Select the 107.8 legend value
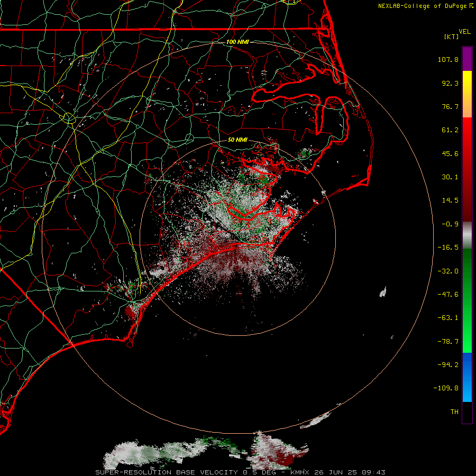 (x=448, y=59)
